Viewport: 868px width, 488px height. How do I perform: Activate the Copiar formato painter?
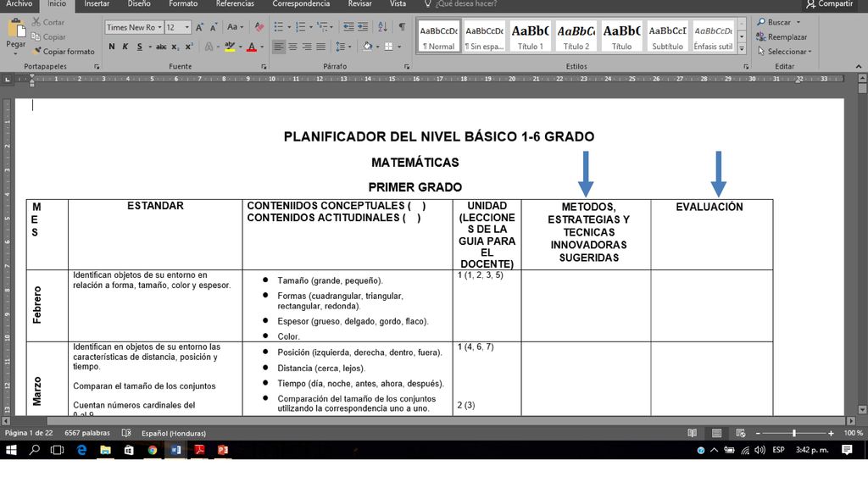click(x=63, y=52)
